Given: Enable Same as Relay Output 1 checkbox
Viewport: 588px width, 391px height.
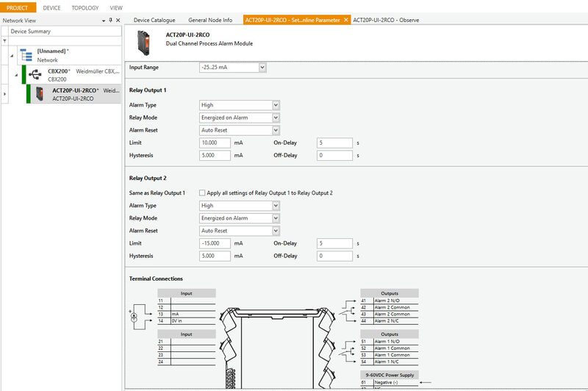Looking at the screenshot, I should (202, 193).
